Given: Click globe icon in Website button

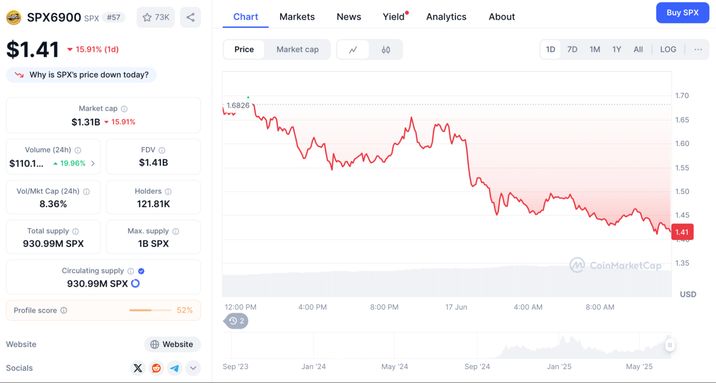Looking at the screenshot, I should (x=155, y=344).
